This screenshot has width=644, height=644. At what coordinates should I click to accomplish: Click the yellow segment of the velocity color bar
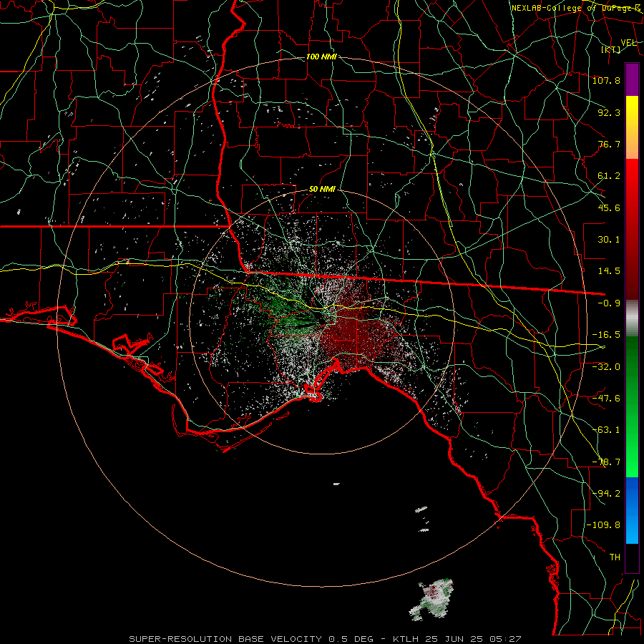tap(632, 112)
